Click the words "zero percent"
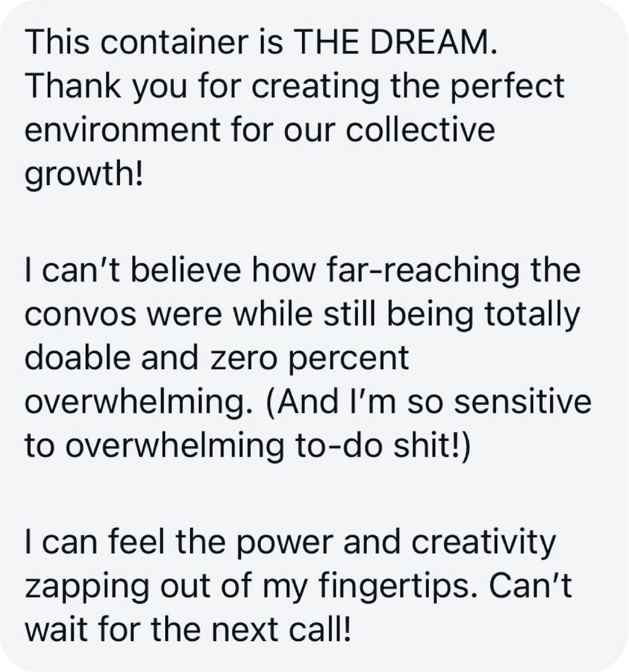The width and height of the screenshot is (629, 672). [x=310, y=357]
